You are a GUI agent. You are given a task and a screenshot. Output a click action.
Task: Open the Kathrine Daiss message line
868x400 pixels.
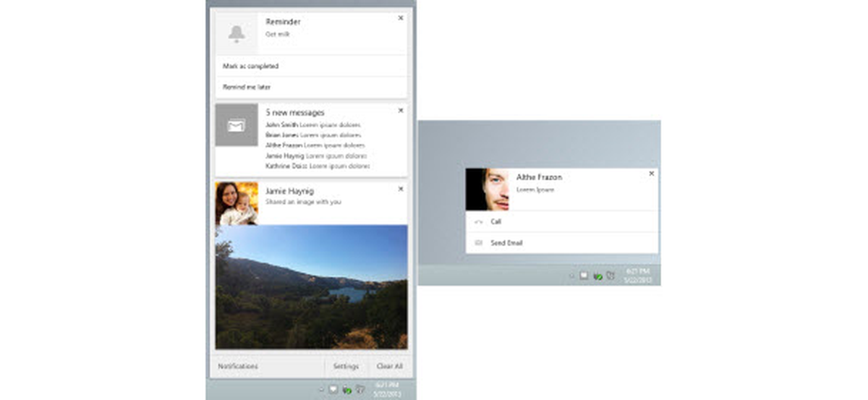pyautogui.click(x=318, y=166)
